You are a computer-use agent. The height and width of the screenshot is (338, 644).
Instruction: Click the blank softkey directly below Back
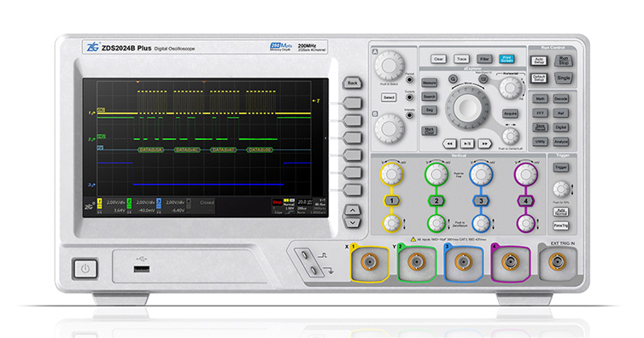[353, 102]
